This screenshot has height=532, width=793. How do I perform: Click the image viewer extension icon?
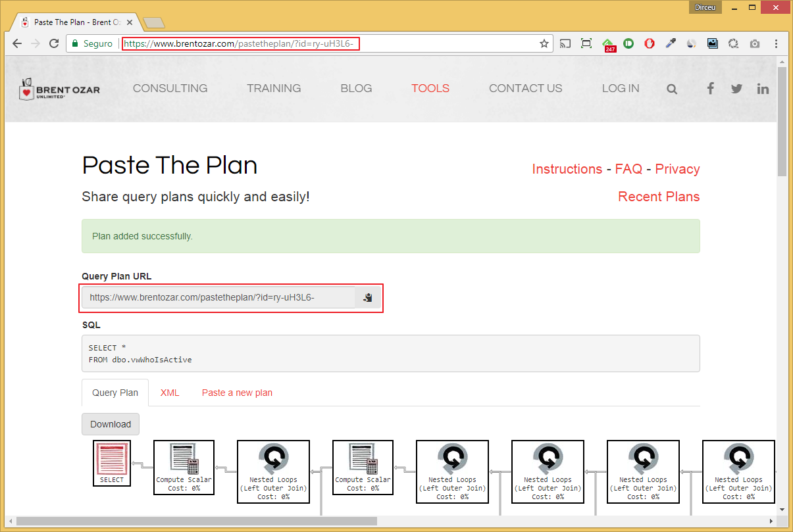(x=713, y=44)
